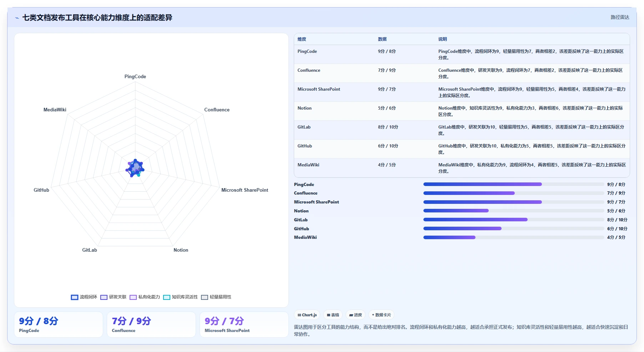Open the Microsoft SharePoint 9分 / 7分 card
Image resolution: width=644 pixels, height=352 pixels.
[x=244, y=325]
